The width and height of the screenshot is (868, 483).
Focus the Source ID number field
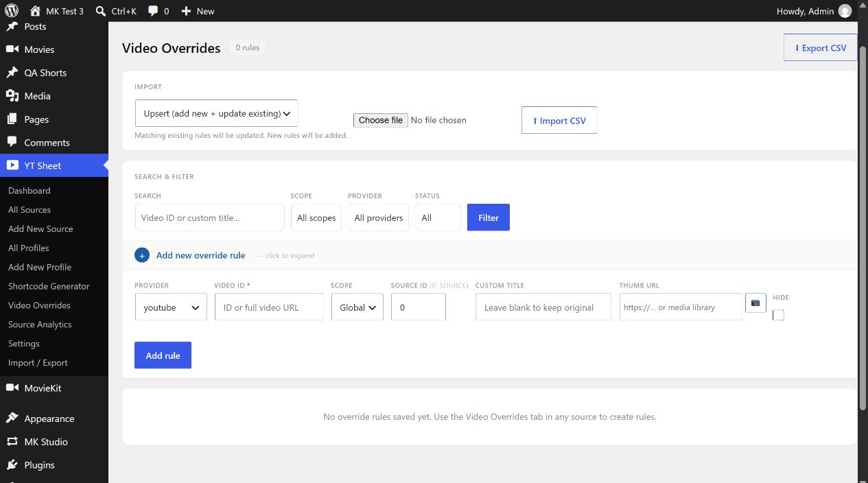[x=419, y=307]
